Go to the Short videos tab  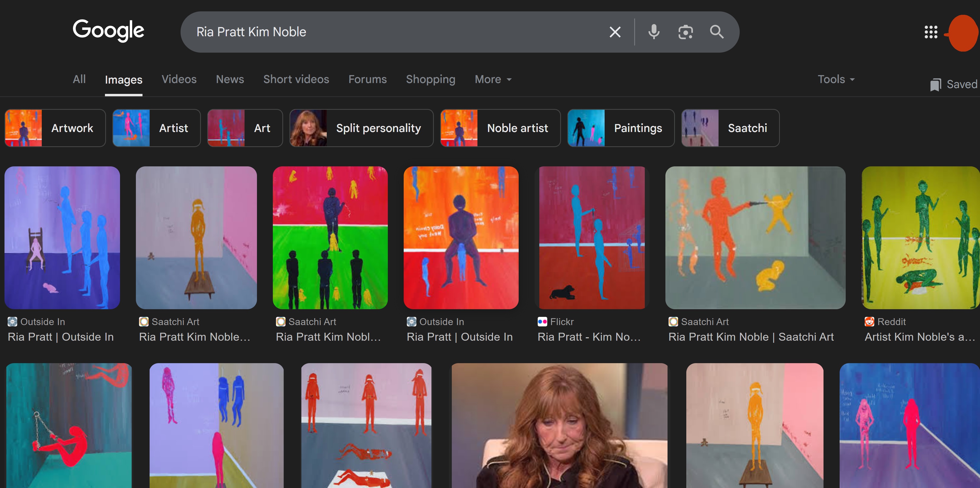tap(296, 79)
